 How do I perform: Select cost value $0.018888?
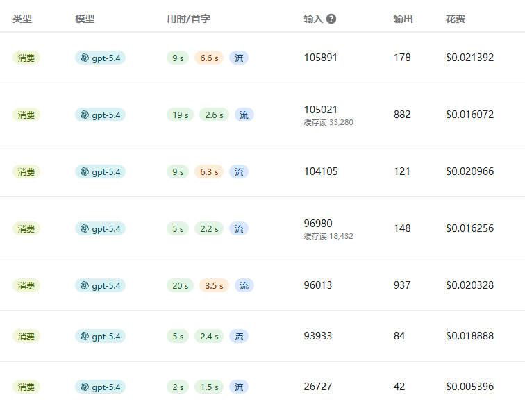(x=469, y=336)
